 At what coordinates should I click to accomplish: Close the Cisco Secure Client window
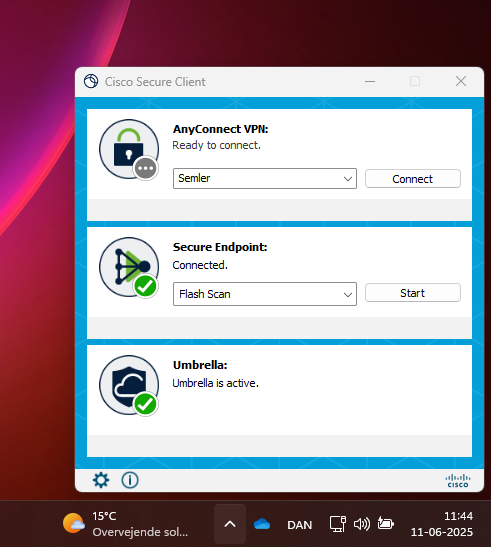(x=461, y=82)
